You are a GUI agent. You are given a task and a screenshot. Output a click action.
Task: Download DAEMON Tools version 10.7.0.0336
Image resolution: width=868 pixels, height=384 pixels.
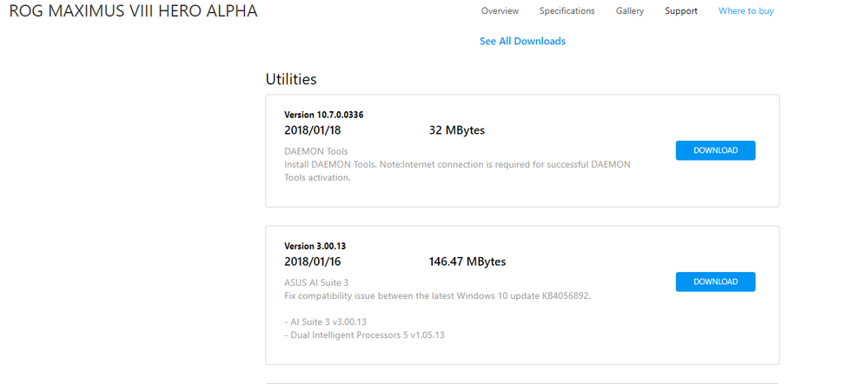point(715,150)
